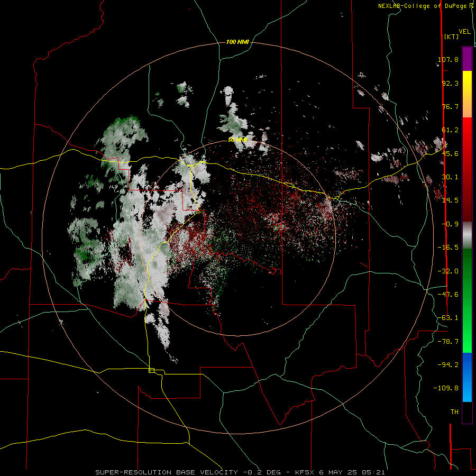
Task: Select the -94.2 scale value
Action: pos(448,364)
